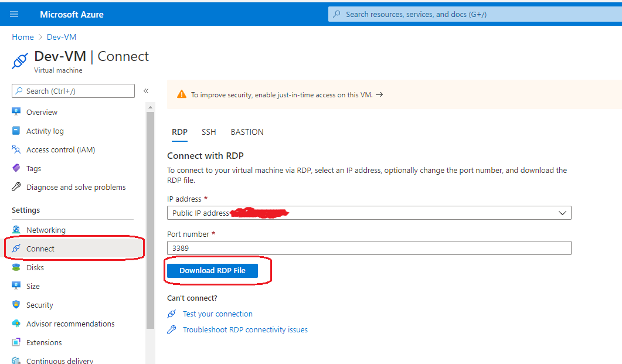Screen dimensions: 622x364
Task: Click the Security shield icon
Action: tap(16, 305)
